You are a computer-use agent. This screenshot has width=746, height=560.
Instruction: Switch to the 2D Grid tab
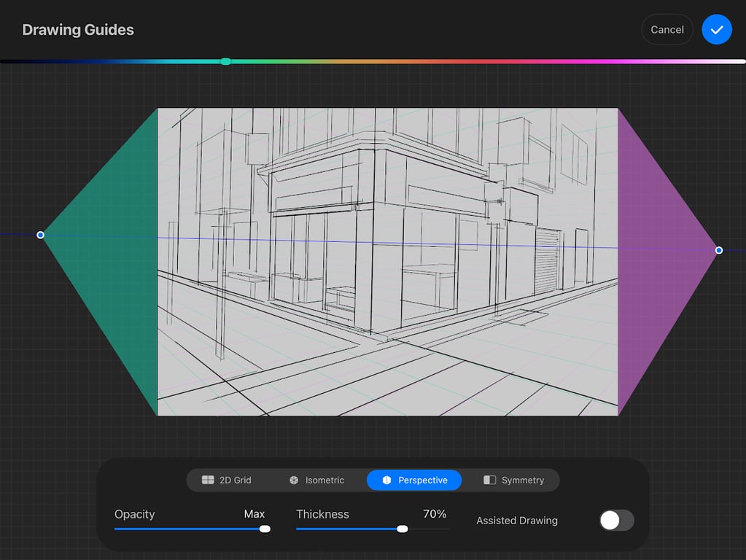[x=227, y=480]
